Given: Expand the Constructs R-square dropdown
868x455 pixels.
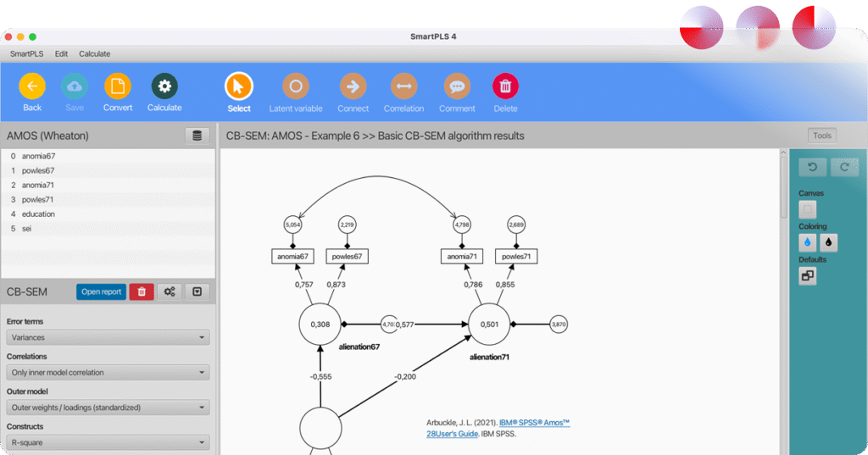Looking at the screenshot, I should point(108,442).
